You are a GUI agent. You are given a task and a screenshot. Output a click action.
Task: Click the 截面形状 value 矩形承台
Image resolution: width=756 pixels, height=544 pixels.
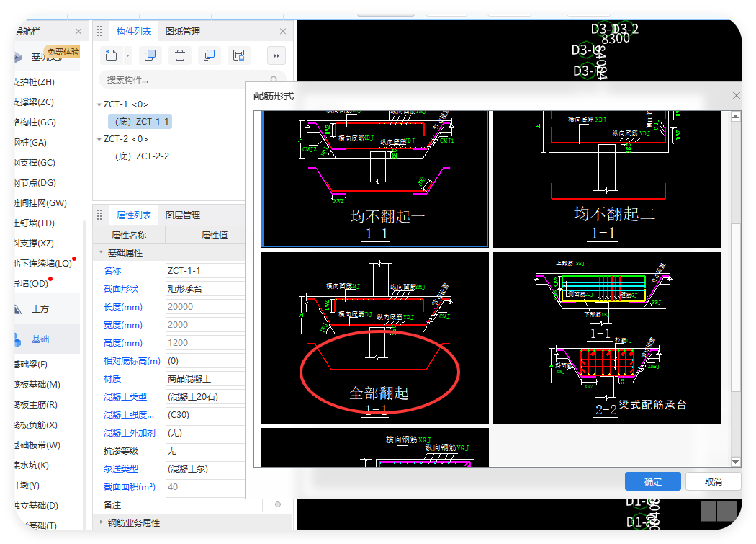click(205, 289)
